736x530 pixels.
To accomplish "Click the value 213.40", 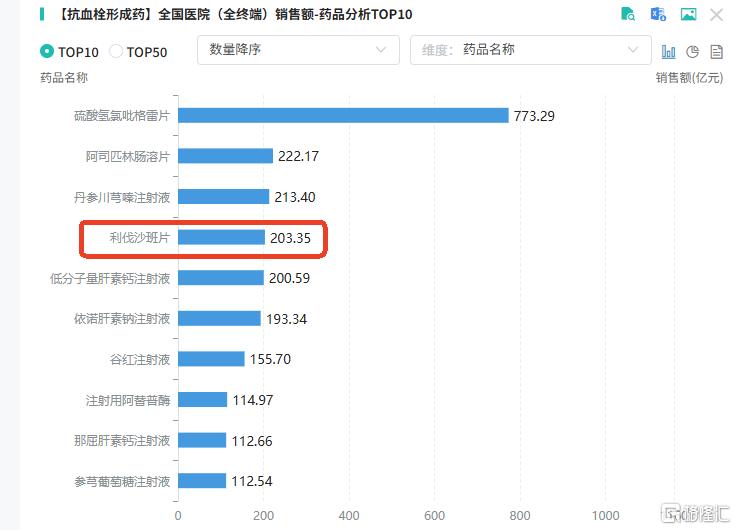I will [x=295, y=197].
